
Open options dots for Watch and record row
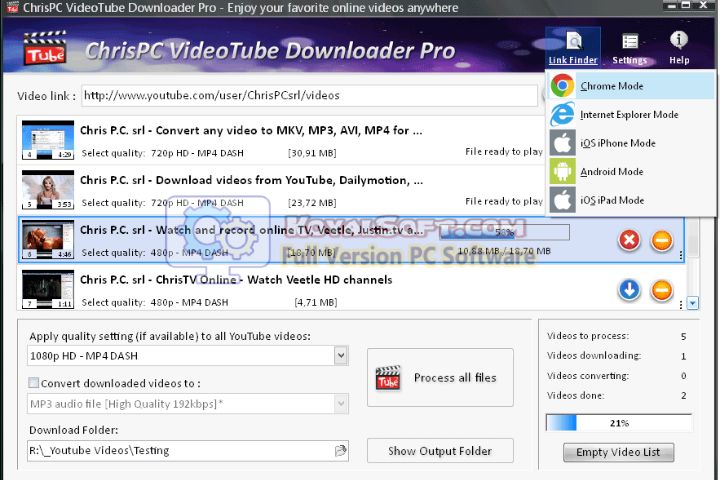[681, 255]
